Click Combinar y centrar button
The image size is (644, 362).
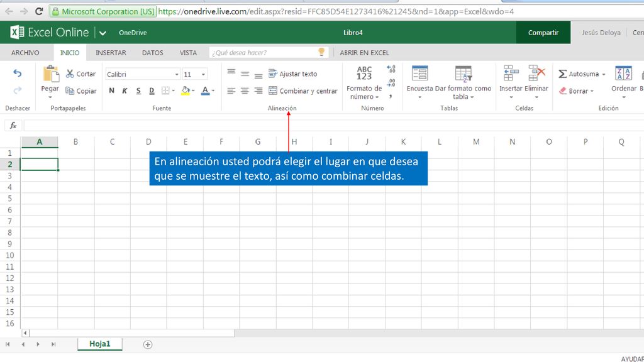tap(303, 90)
